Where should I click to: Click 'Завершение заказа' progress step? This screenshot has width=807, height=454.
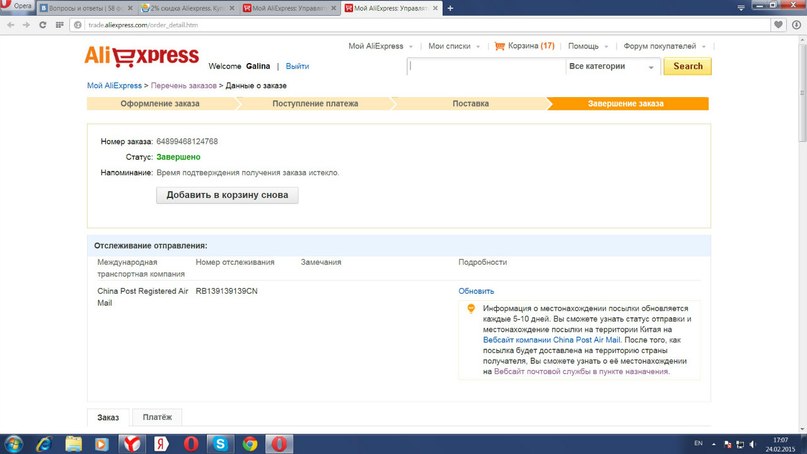coord(626,103)
